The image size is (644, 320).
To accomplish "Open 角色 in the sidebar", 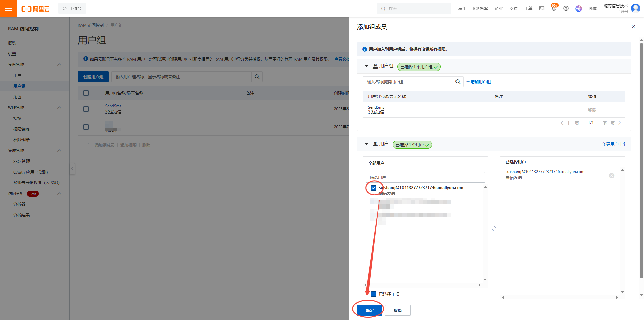I will coord(17,97).
